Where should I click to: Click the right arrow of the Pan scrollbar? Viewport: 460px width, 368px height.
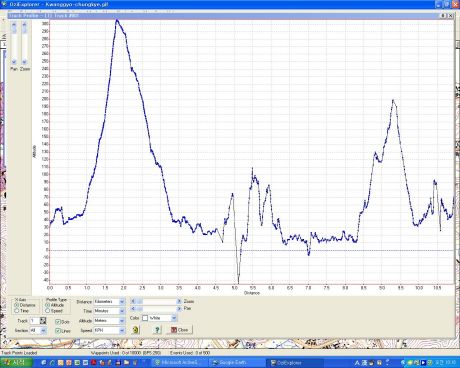click(x=179, y=309)
